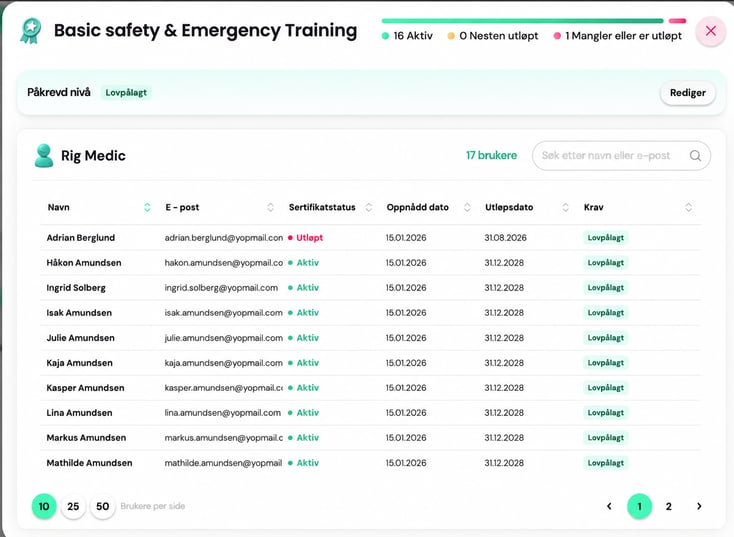Click the green Aktiv progress bar segment

click(522, 21)
